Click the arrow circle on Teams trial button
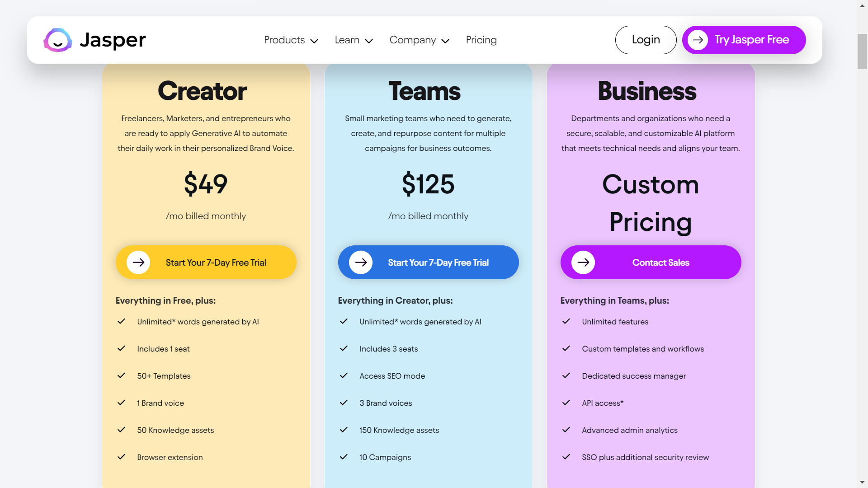 coord(361,263)
